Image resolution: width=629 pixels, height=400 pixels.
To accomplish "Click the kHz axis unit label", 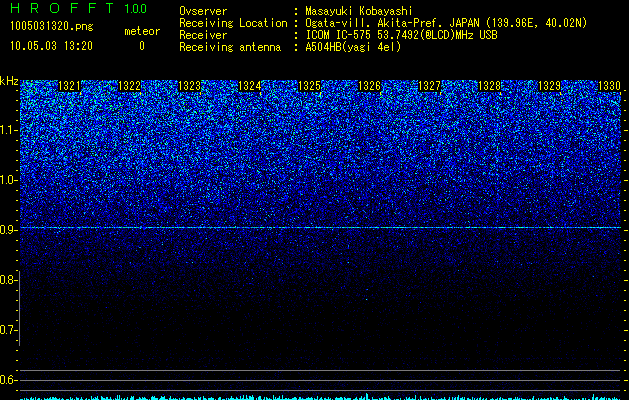I will coord(9,81).
